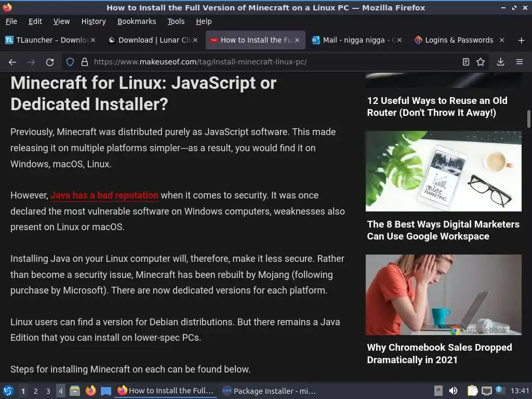
Task: Close the How to Install tab
Action: point(297,40)
